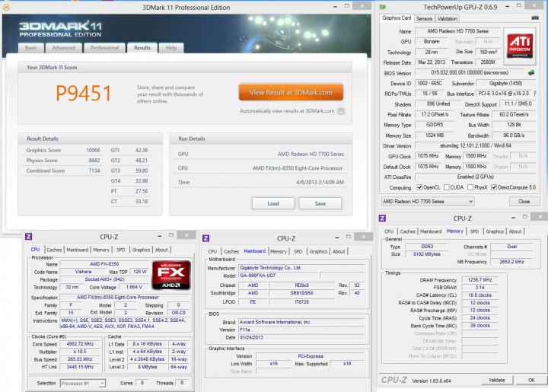Click the GT1 result 42.36

click(x=142, y=150)
